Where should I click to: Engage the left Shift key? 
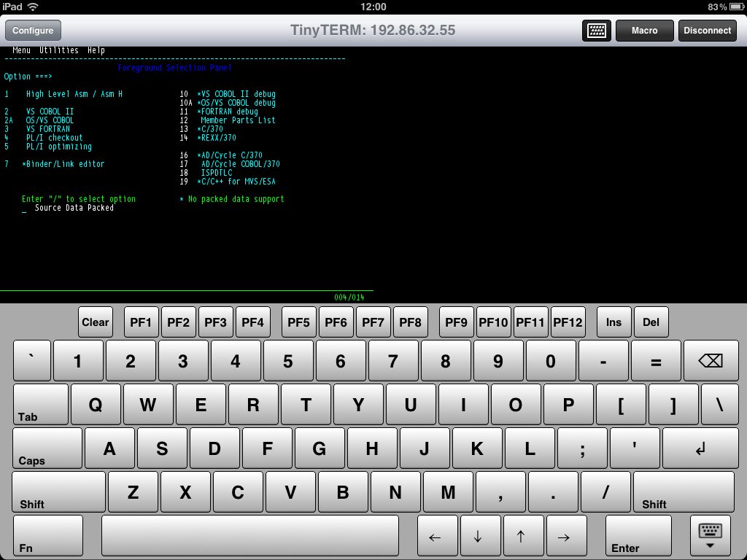tap(57, 491)
